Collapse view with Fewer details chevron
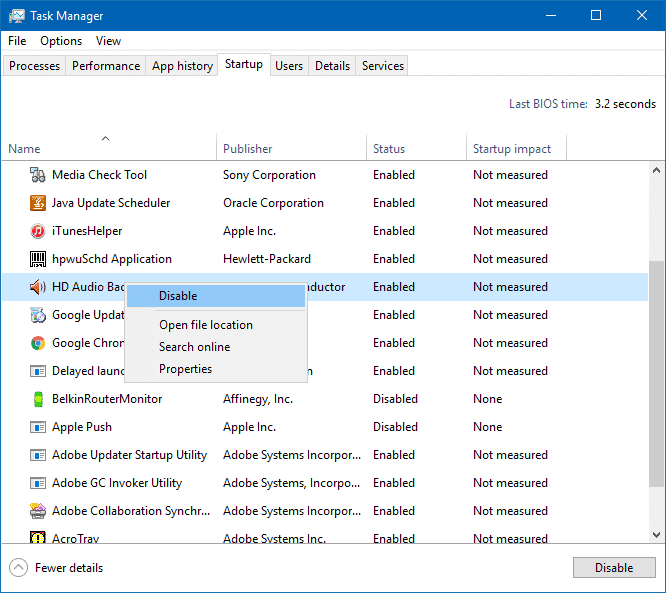Screen dimensions: 666x593 point(19,568)
